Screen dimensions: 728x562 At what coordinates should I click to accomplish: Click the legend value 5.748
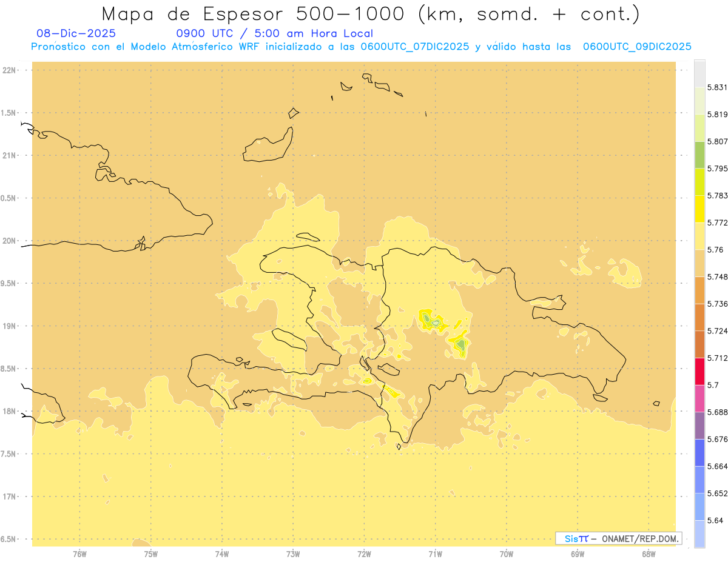click(x=718, y=276)
